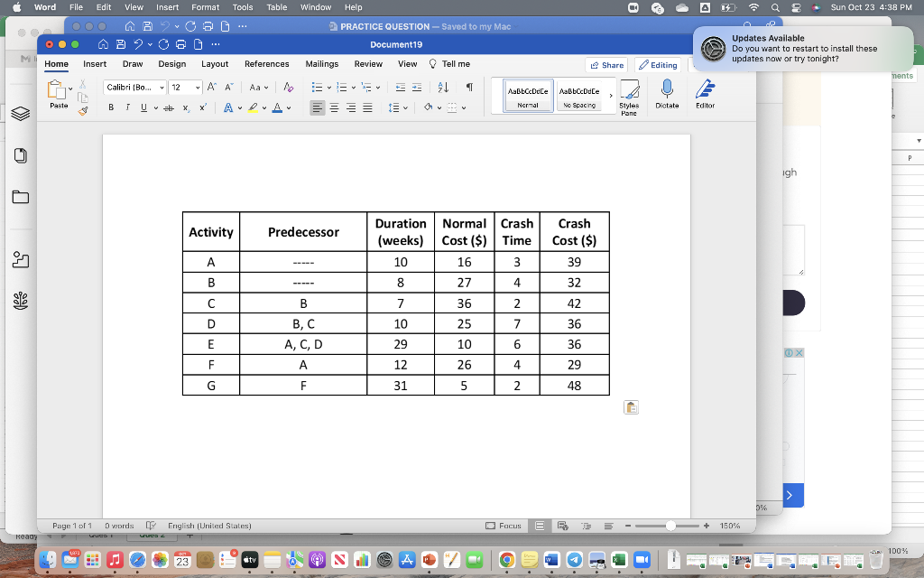Expand the font size dropdown
The image size is (924, 578).
point(199,87)
